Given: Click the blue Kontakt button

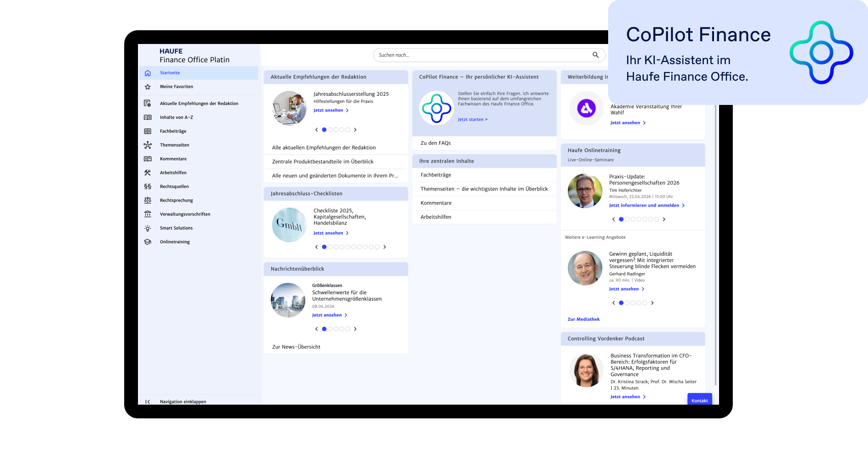Looking at the screenshot, I should pos(700,400).
